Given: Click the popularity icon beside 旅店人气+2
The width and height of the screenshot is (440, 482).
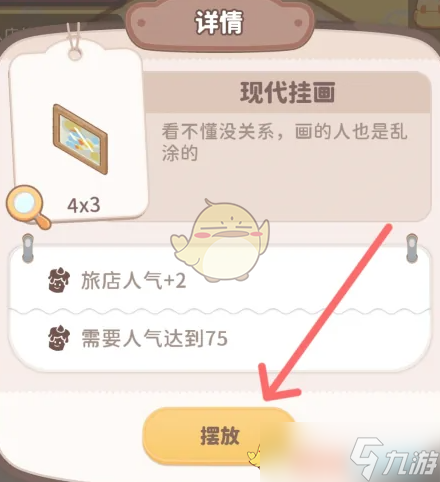Looking at the screenshot, I should (59, 280).
